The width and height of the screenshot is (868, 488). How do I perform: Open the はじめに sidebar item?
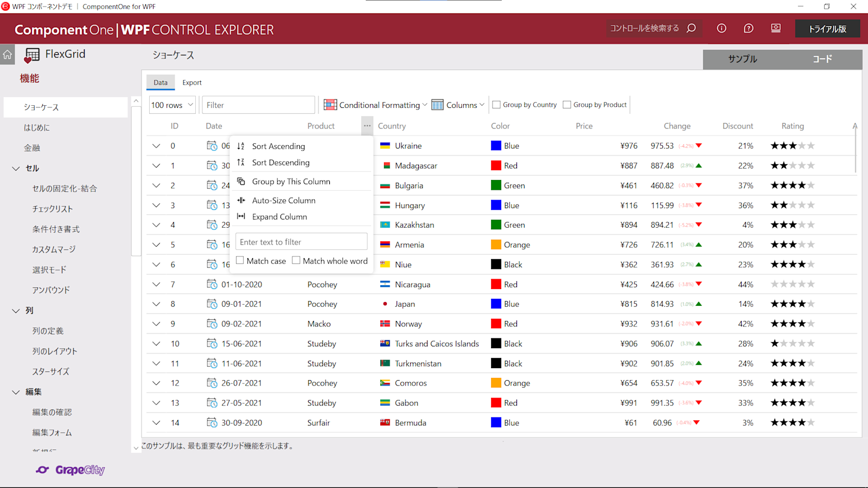tap(36, 127)
